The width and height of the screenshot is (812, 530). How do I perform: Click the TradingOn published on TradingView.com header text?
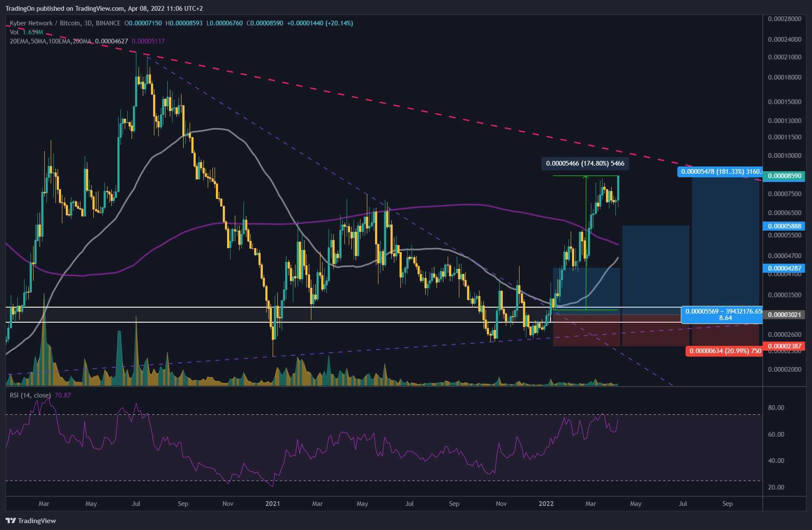tap(104, 9)
